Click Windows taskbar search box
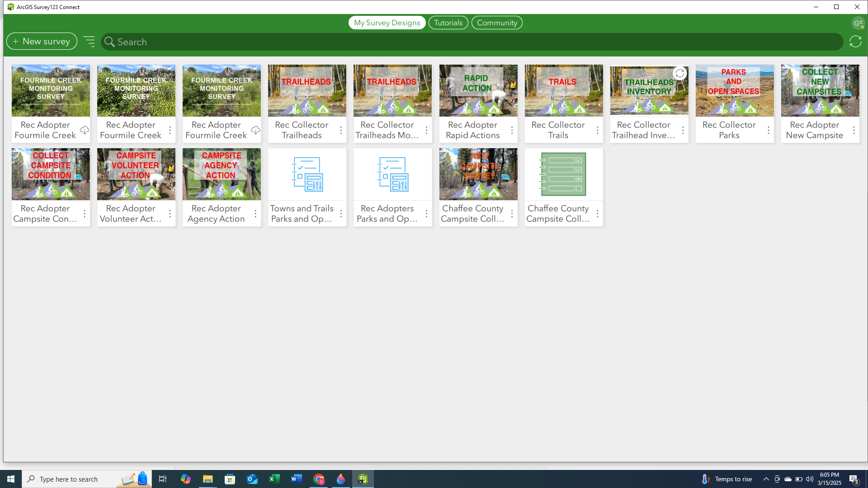 pyautogui.click(x=87, y=479)
